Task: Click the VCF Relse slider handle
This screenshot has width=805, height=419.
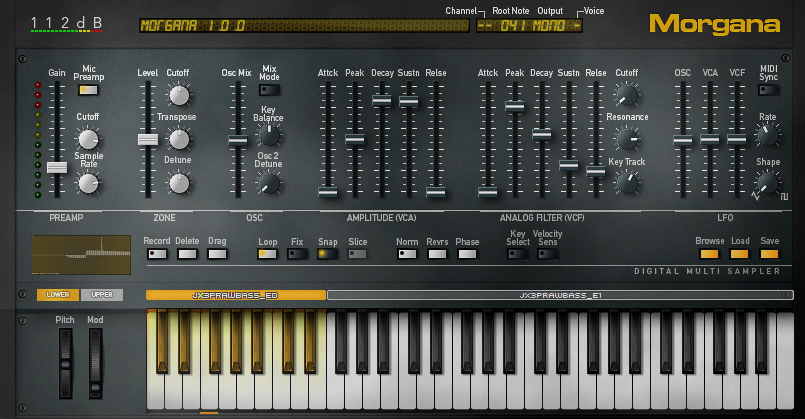Action: pos(596,171)
